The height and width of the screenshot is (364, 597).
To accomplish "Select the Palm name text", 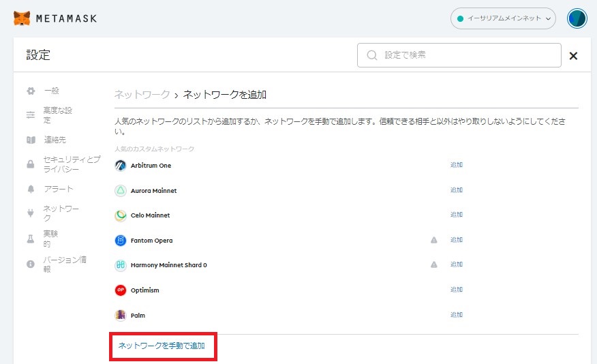I will click(138, 316).
